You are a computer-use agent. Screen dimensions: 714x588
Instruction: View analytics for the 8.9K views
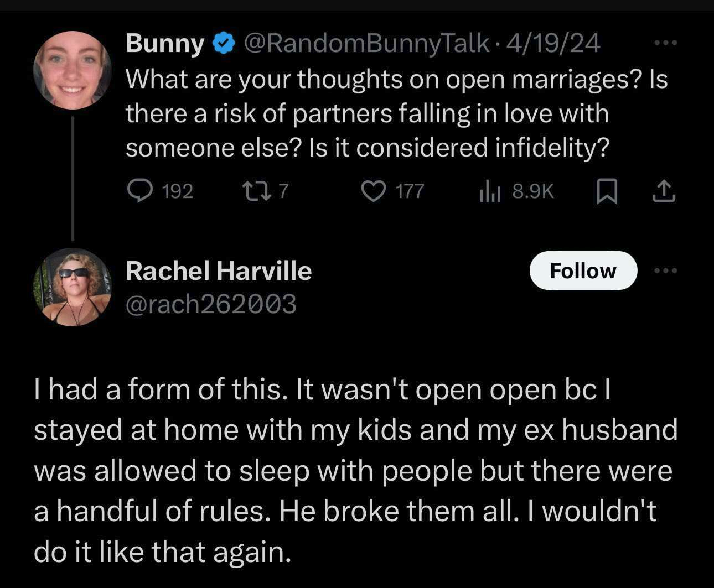pyautogui.click(x=490, y=191)
